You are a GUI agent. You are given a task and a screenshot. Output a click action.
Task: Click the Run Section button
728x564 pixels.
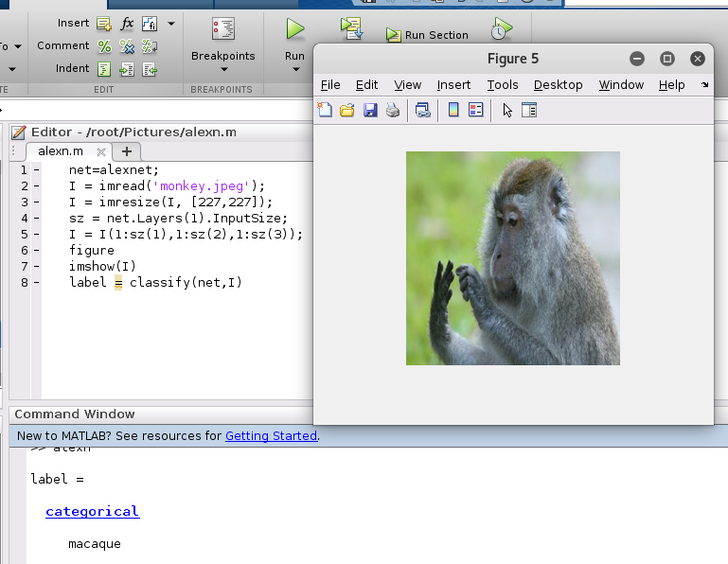pos(427,35)
